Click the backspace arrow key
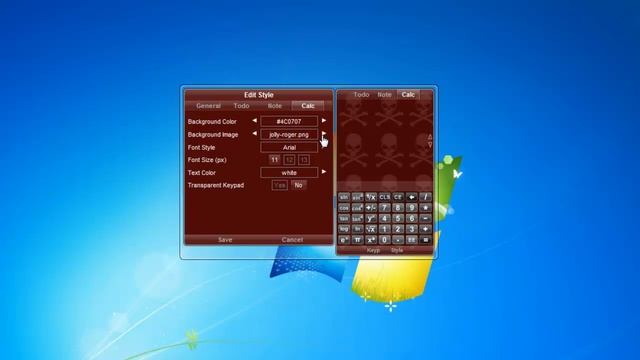The width and height of the screenshot is (640, 360). 412,197
